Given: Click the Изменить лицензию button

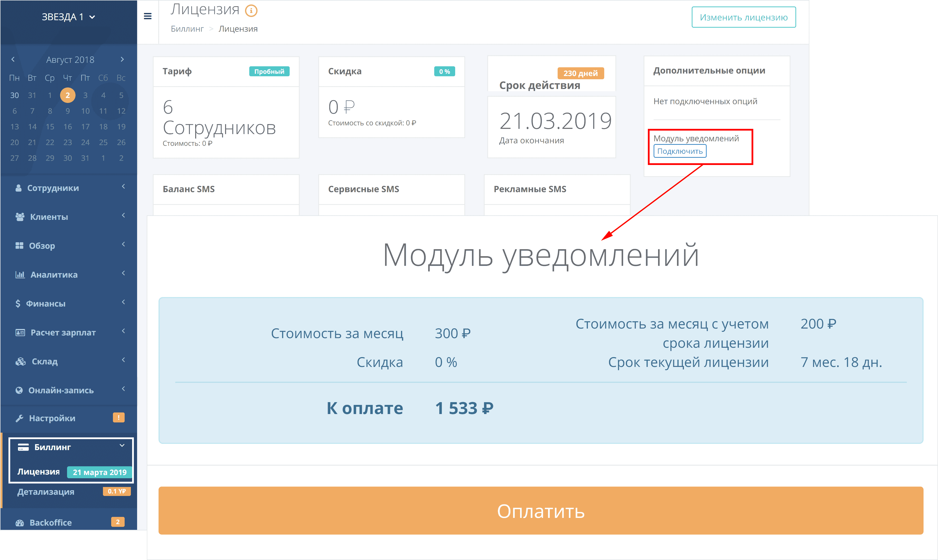Looking at the screenshot, I should coord(743,17).
